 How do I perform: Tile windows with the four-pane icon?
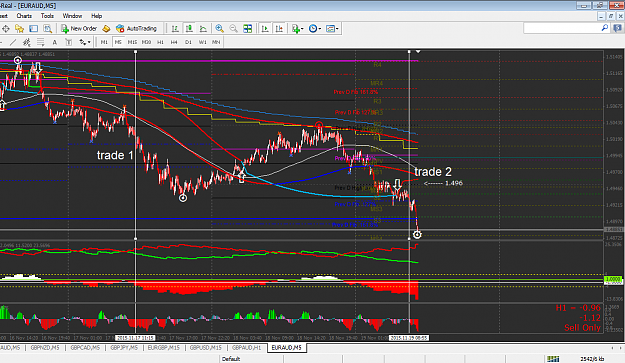click(x=248, y=29)
